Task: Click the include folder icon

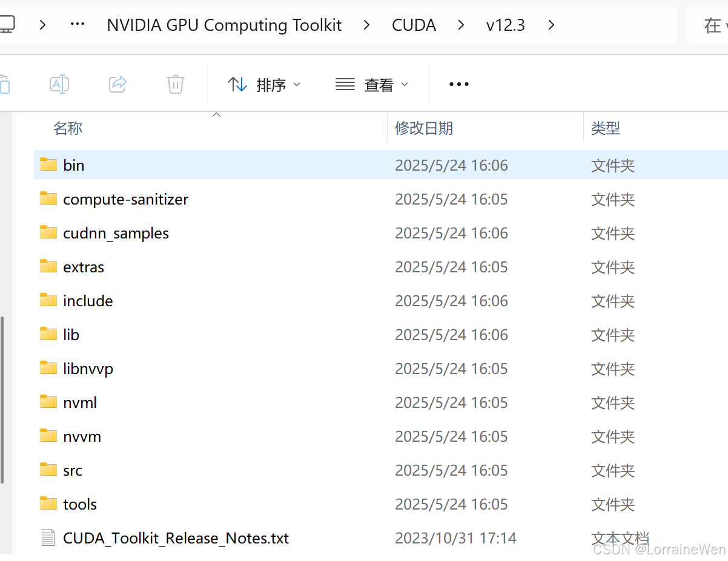Action: coord(48,300)
